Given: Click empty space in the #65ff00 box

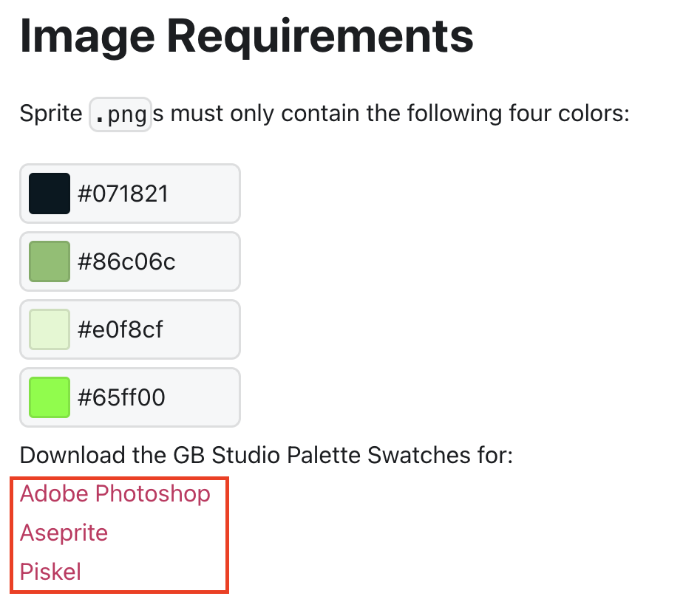Looking at the screenshot, I should [x=207, y=397].
